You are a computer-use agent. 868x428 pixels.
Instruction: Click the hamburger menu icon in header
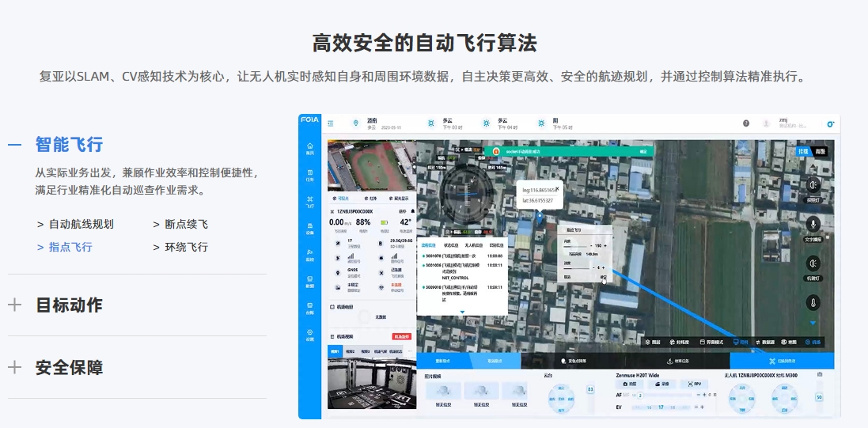(331, 123)
